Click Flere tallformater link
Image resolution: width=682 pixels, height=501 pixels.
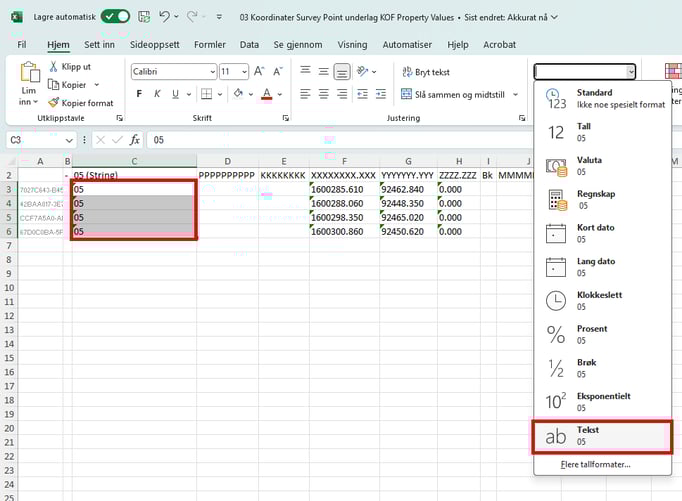(x=595, y=464)
